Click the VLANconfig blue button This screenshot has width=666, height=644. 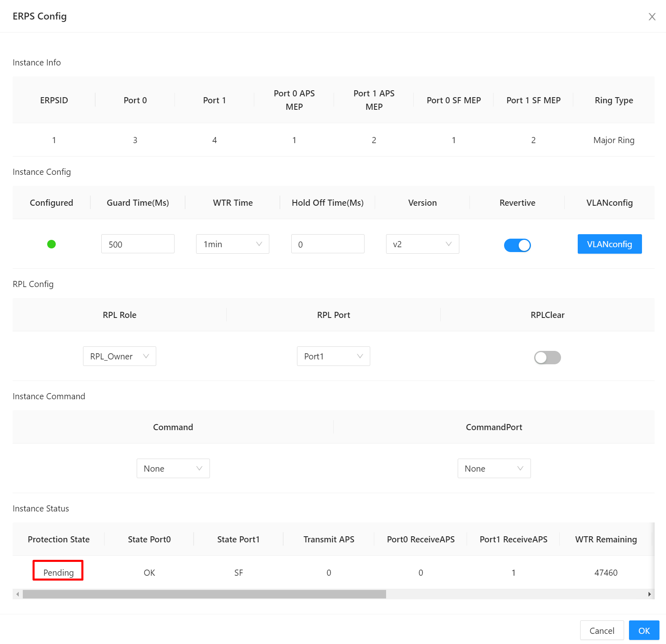609,244
